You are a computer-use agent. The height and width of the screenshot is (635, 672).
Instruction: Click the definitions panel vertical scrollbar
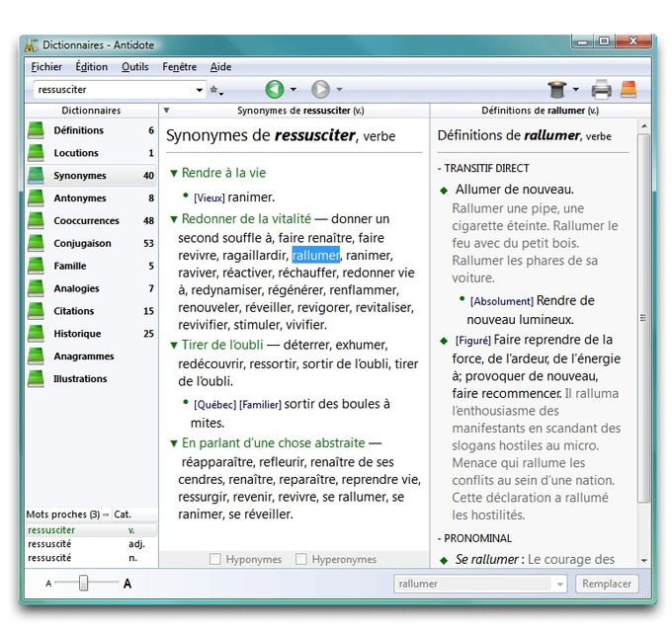[x=643, y=318]
